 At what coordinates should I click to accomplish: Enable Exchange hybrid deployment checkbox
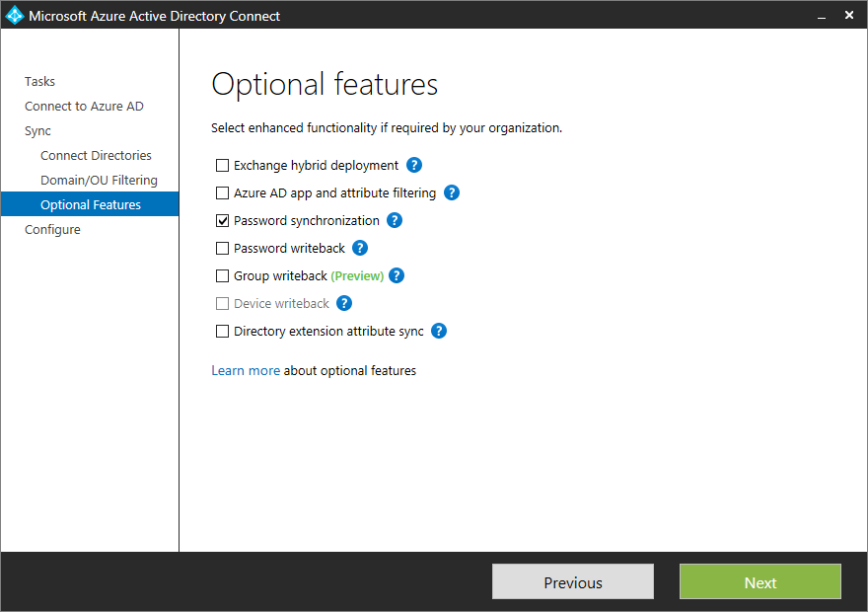(222, 165)
